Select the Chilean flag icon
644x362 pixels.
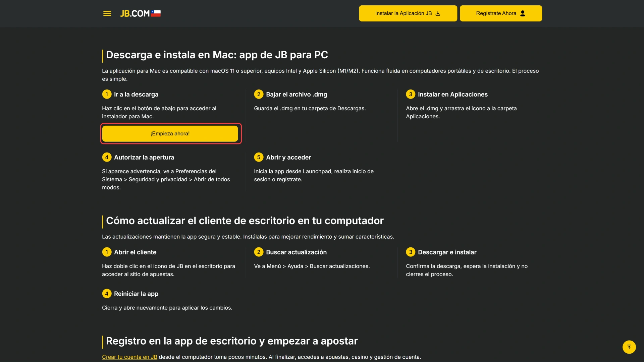point(156,13)
